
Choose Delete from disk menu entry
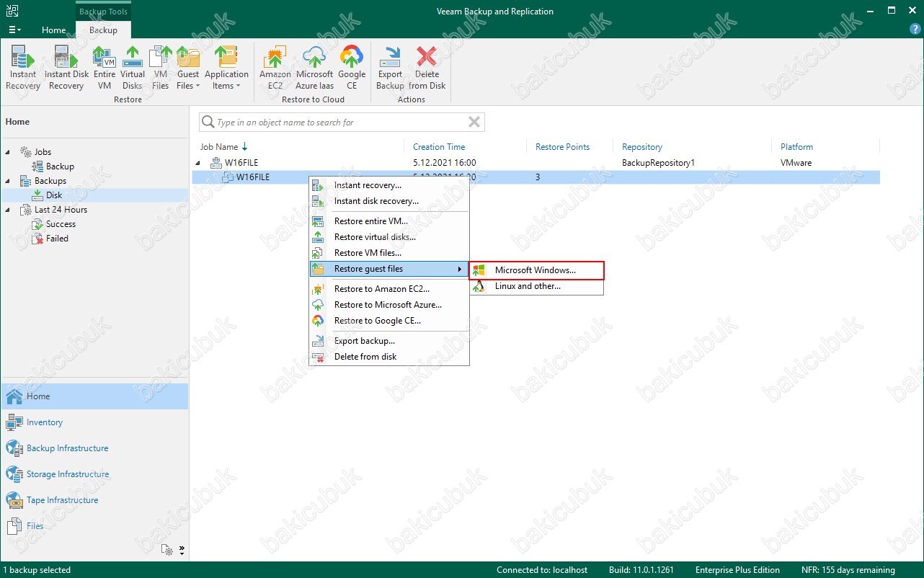point(389,357)
